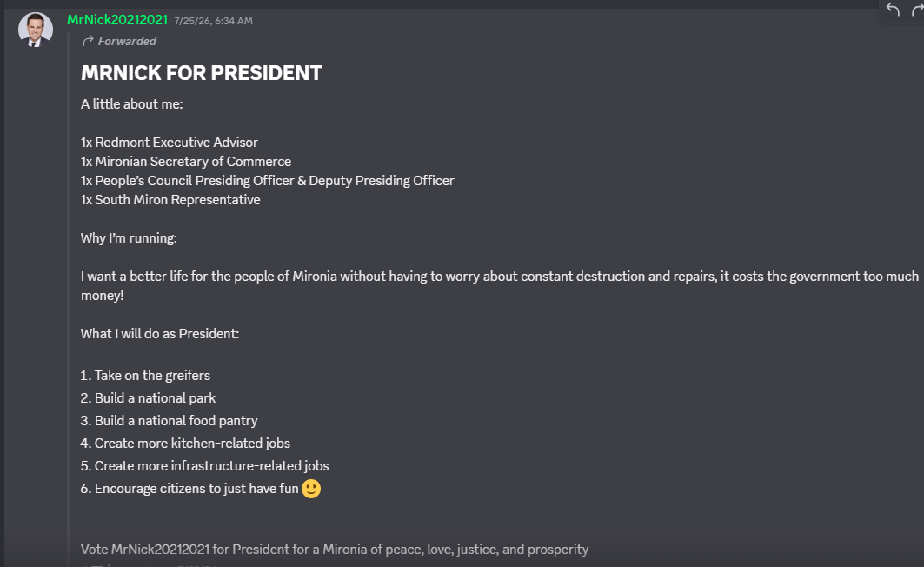Click the MRNICK FOR PRESIDENT heading

tap(202, 73)
